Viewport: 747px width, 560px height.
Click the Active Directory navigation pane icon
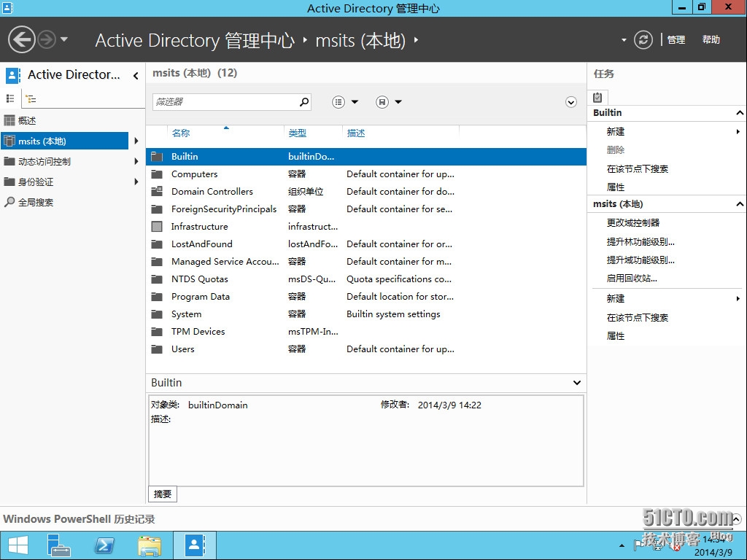tap(13, 75)
